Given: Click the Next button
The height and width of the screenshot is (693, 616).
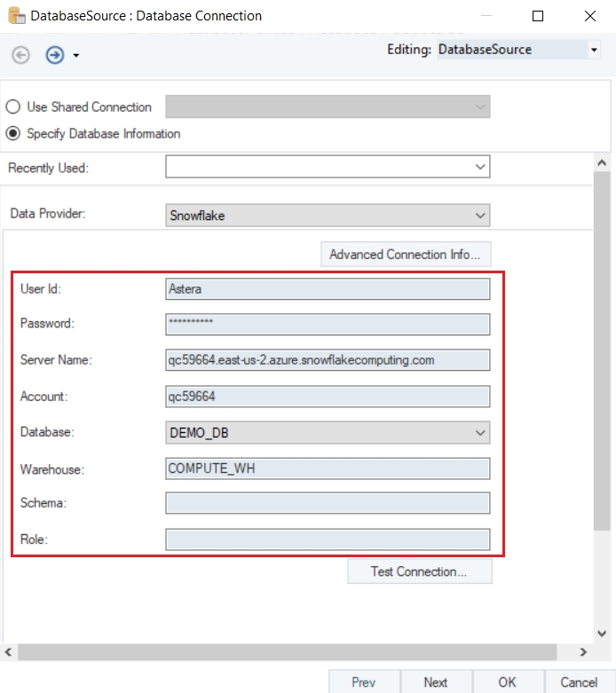Looking at the screenshot, I should tap(436, 682).
